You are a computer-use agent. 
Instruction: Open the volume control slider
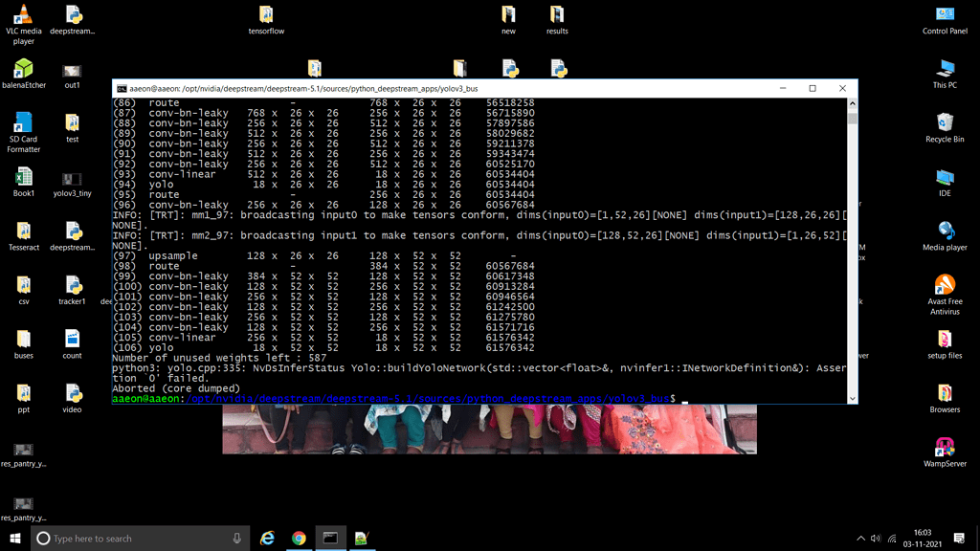tap(877, 538)
